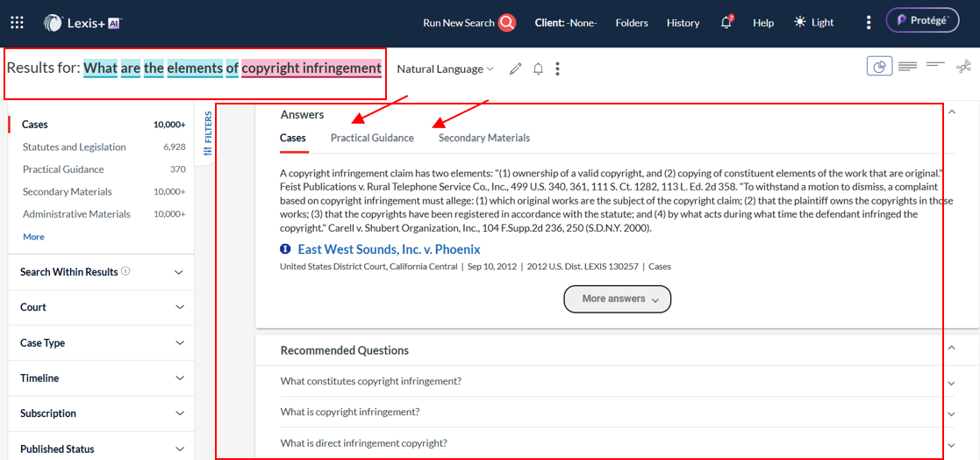The height and width of the screenshot is (460, 980).
Task: Switch to Secondary Materials answers tab
Action: pos(483,138)
